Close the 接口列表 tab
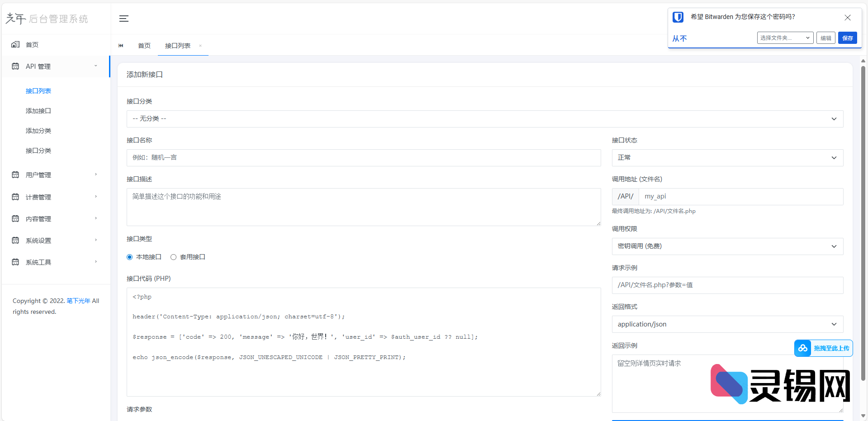The width and height of the screenshot is (868, 421). pos(200,46)
